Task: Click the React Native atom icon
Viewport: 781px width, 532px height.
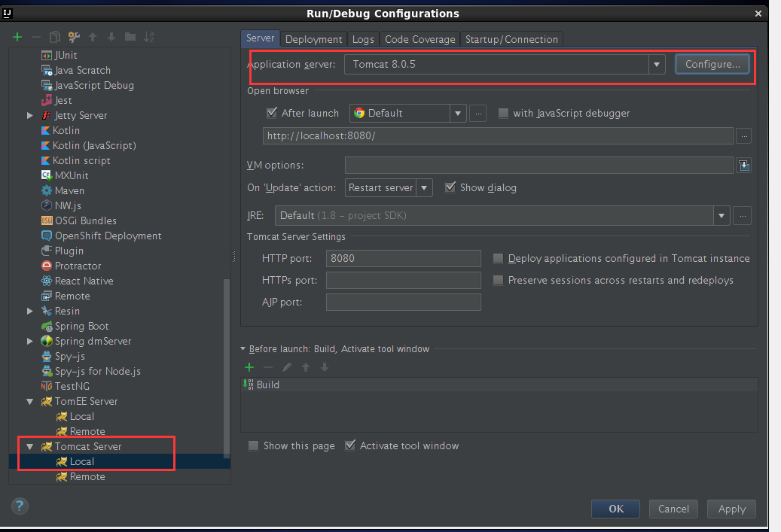Action: 47,281
